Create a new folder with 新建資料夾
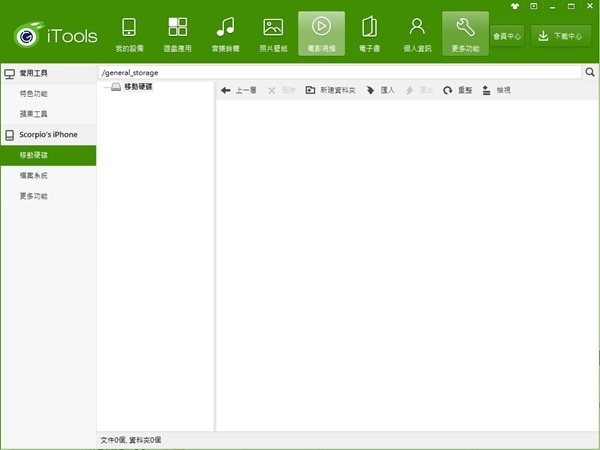The width and height of the screenshot is (600, 450). [330, 90]
